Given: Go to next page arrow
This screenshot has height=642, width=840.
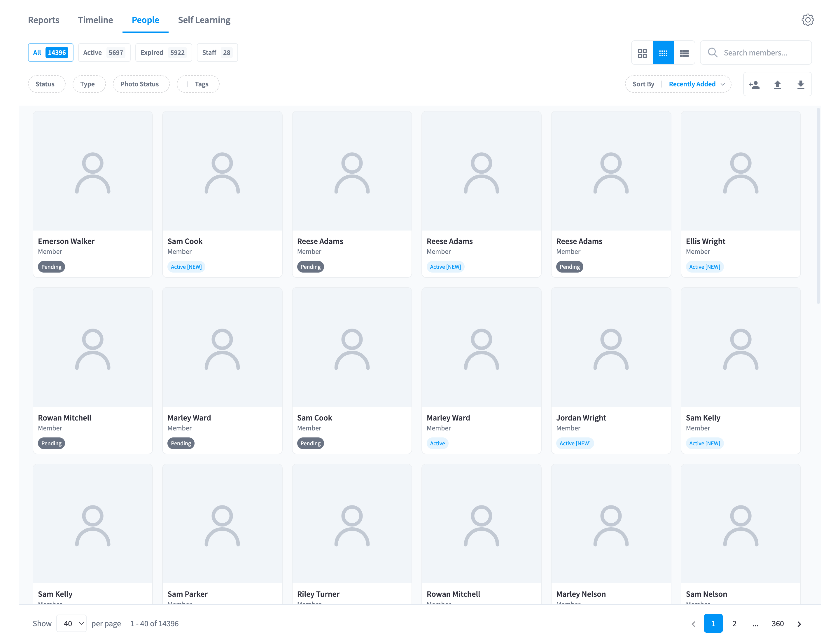Looking at the screenshot, I should point(799,624).
